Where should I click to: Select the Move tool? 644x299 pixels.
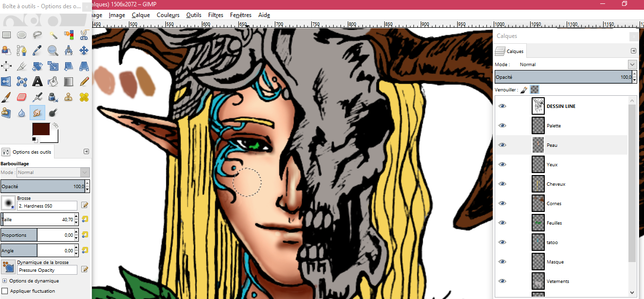(84, 51)
